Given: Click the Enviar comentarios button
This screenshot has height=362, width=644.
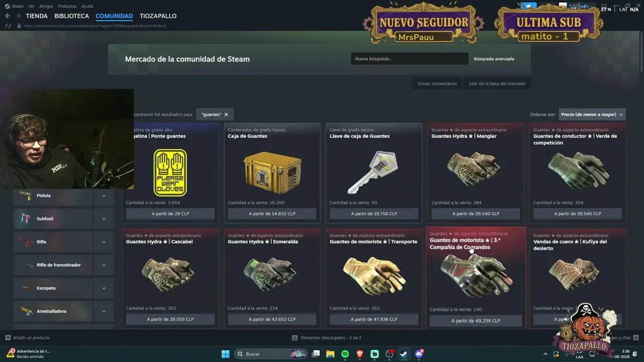Looking at the screenshot, I should (x=437, y=83).
